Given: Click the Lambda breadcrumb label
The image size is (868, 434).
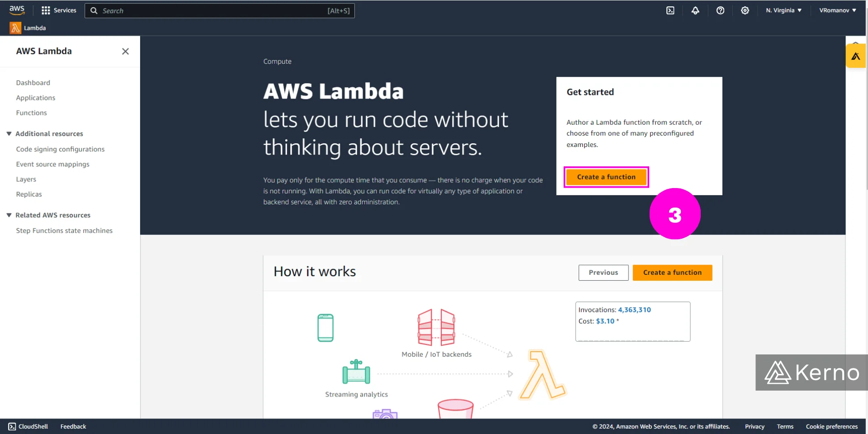Looking at the screenshot, I should click(x=35, y=28).
